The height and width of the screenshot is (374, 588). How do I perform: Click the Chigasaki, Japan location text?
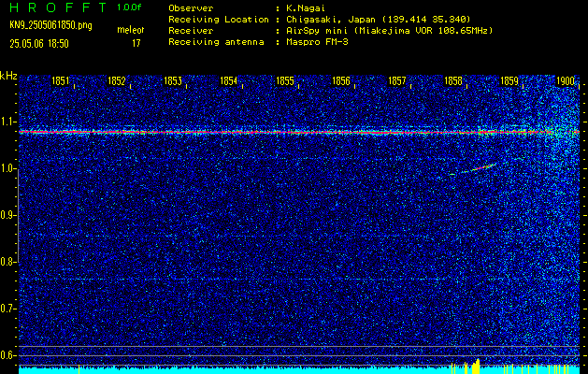pos(378,20)
